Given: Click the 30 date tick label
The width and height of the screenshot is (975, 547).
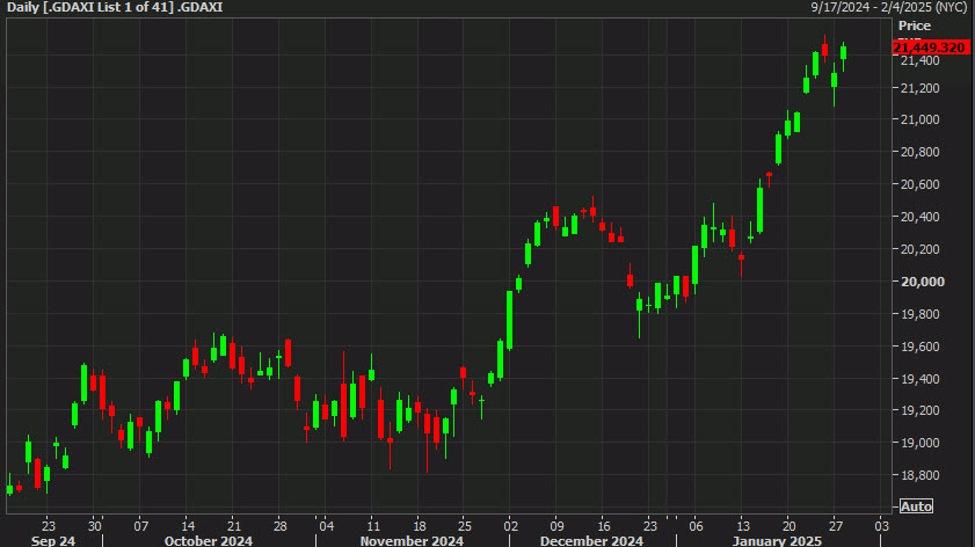Looking at the screenshot, I should click(95, 526).
